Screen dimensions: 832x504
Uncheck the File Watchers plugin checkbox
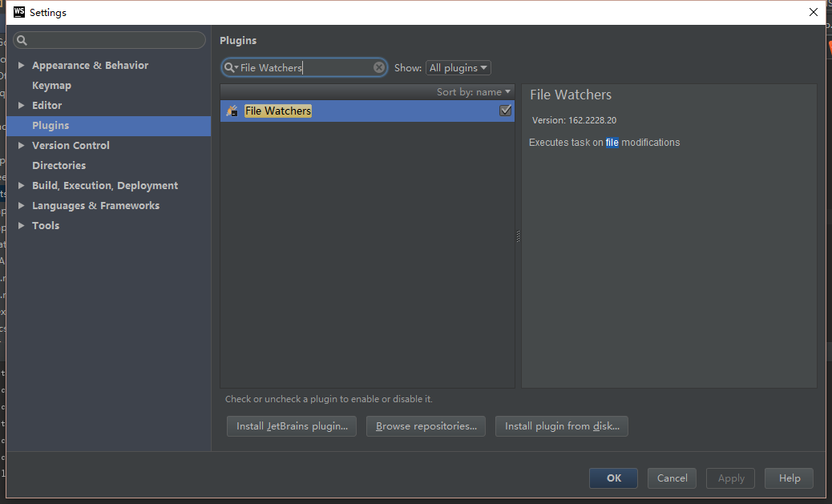(x=505, y=111)
